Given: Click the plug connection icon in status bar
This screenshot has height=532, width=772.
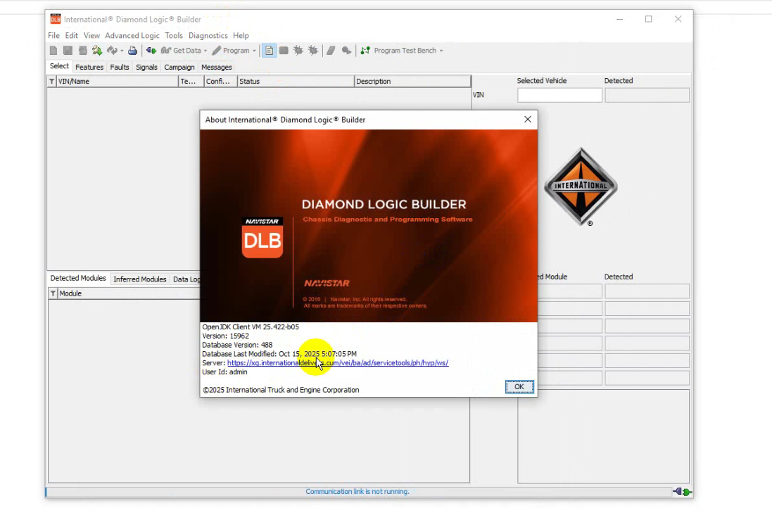Looking at the screenshot, I should [x=681, y=492].
